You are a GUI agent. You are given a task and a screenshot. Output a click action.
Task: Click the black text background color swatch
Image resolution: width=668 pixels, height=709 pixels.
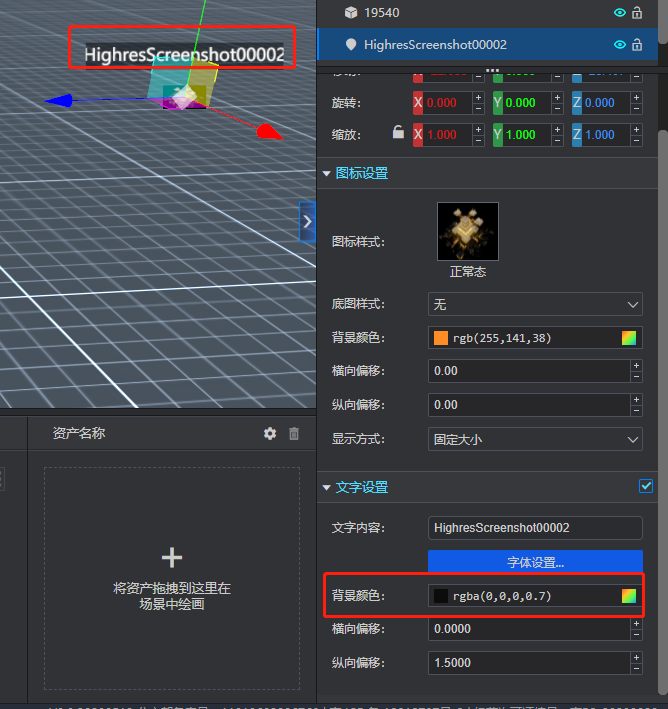(441, 596)
